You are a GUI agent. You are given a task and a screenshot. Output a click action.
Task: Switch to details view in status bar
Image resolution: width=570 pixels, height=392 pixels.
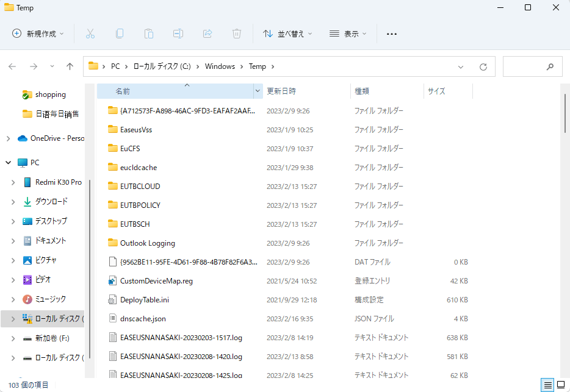548,385
